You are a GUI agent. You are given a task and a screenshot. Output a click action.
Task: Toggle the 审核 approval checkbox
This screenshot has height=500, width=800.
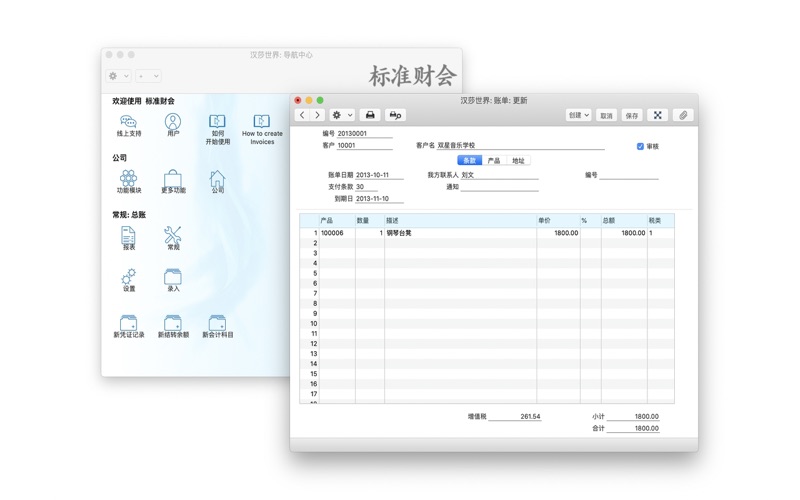pyautogui.click(x=640, y=146)
